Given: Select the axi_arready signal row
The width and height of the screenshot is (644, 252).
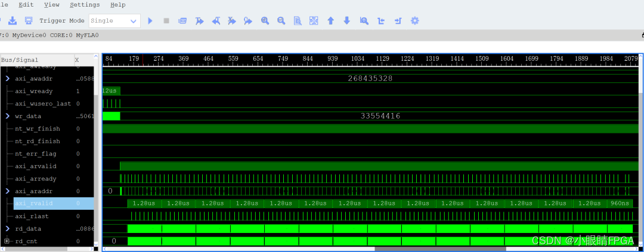Looking at the screenshot, I should (x=47, y=179).
